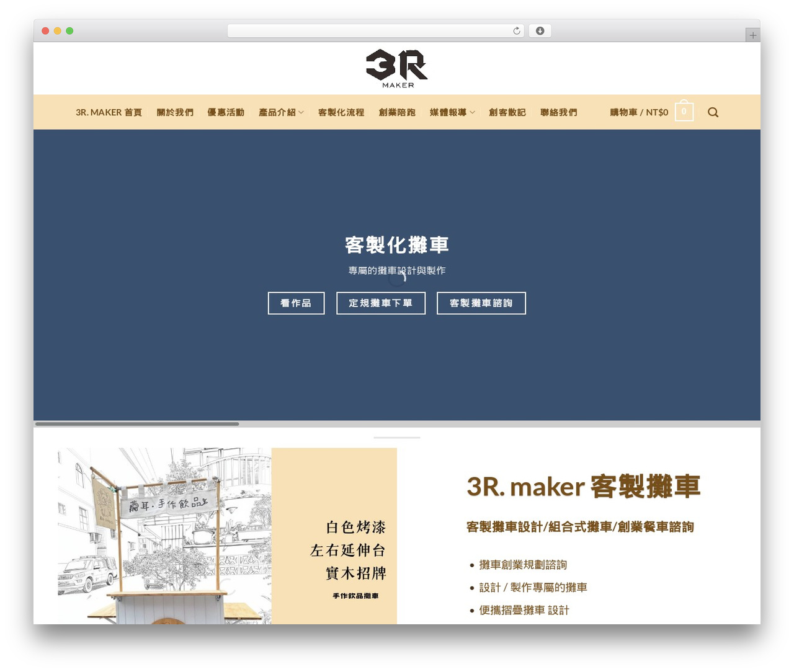Viewport: 794px width, 672px height.
Task: Open a new browser tab with plus
Action: pos(752,35)
